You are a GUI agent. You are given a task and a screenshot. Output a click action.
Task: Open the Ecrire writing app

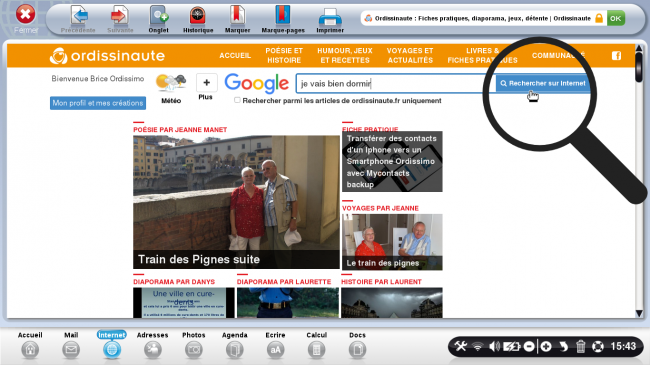[x=275, y=350]
